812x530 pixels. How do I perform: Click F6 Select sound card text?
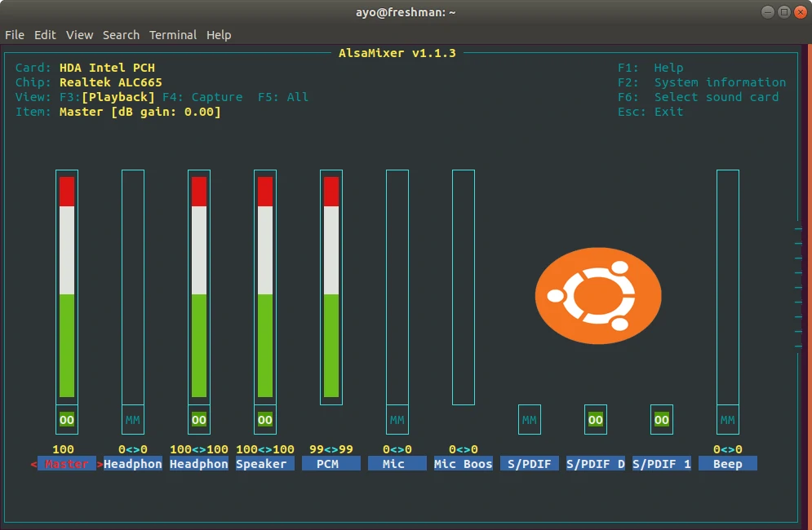coord(698,97)
